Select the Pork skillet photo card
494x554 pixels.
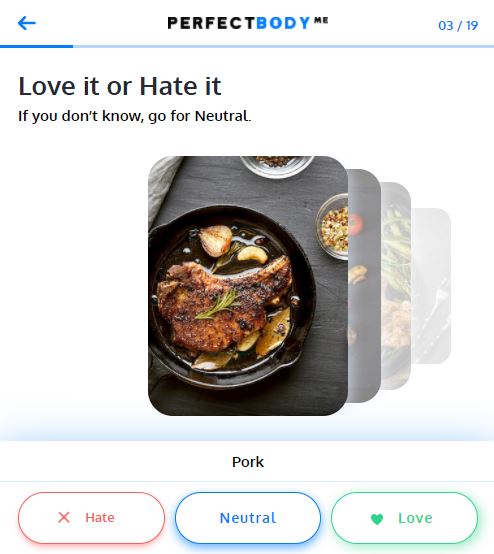(x=248, y=285)
